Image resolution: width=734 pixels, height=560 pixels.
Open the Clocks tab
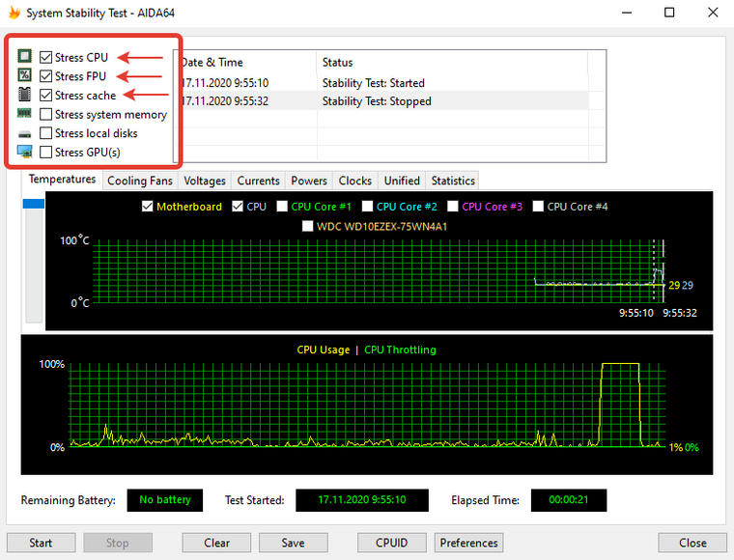tap(355, 181)
